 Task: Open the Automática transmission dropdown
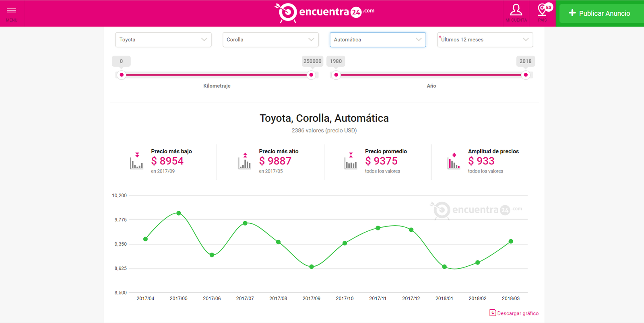[x=378, y=40]
